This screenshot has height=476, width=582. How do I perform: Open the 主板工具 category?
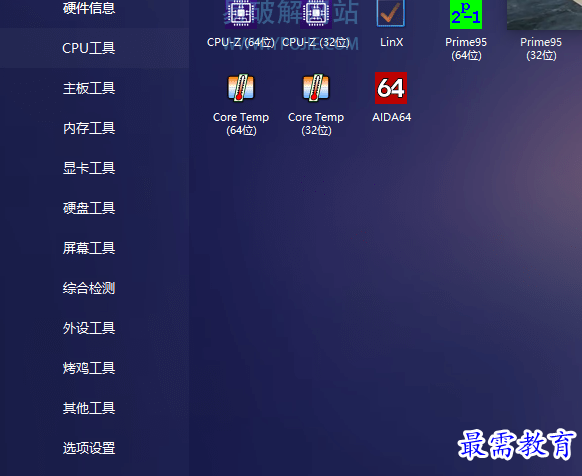[x=89, y=88]
